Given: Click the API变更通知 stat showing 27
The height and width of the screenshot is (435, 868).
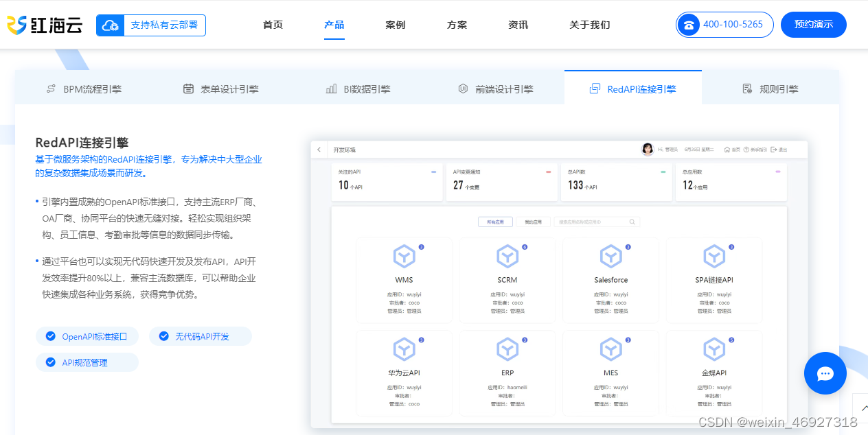Looking at the screenshot, I should [x=502, y=182].
